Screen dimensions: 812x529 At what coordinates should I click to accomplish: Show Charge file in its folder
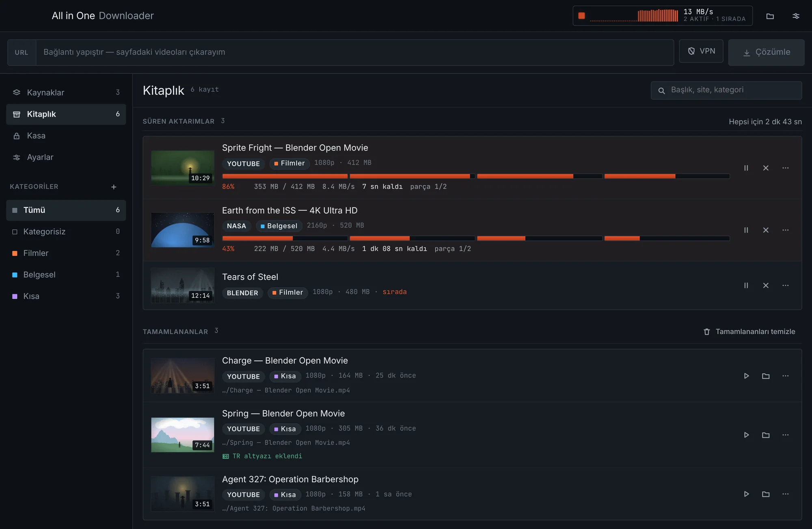click(x=766, y=376)
